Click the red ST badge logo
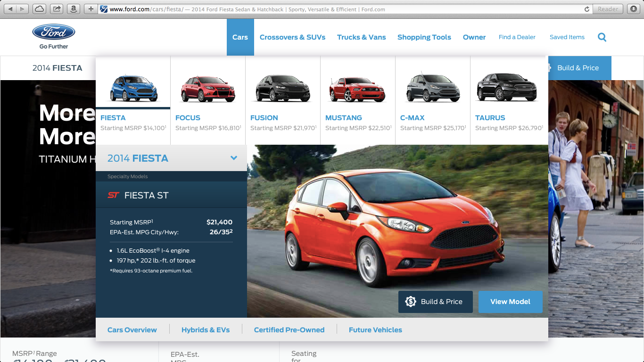Viewport: 644px width, 362px height. coord(113,195)
